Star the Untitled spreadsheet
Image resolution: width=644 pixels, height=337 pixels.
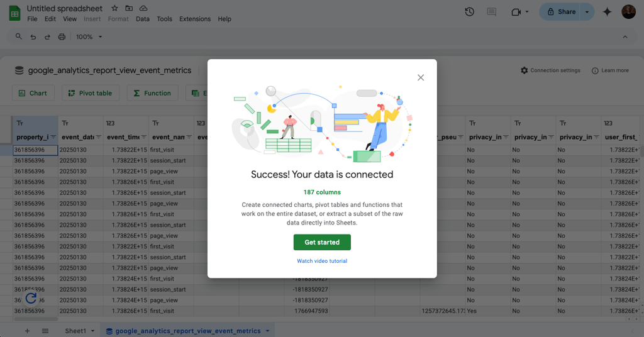pyautogui.click(x=114, y=8)
